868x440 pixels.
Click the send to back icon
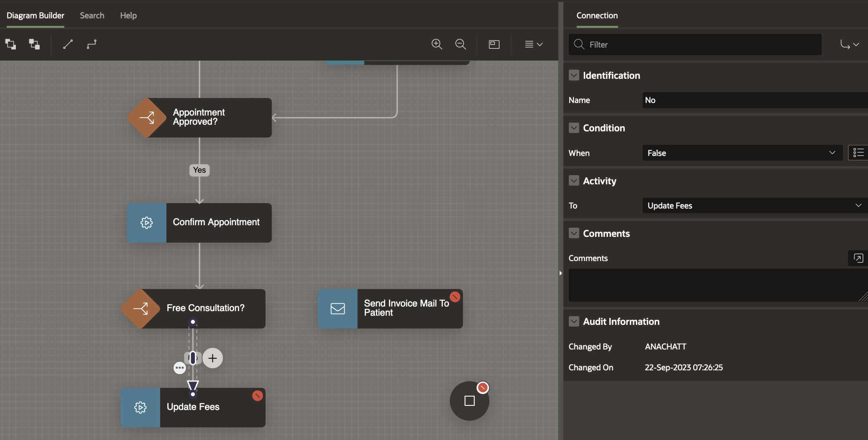[x=34, y=44]
